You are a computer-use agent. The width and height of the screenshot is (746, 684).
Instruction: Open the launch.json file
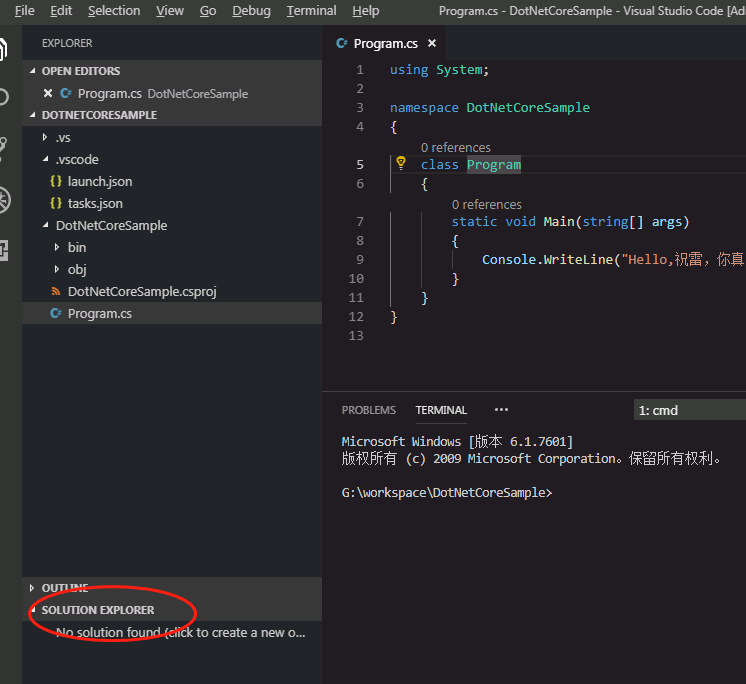(99, 181)
